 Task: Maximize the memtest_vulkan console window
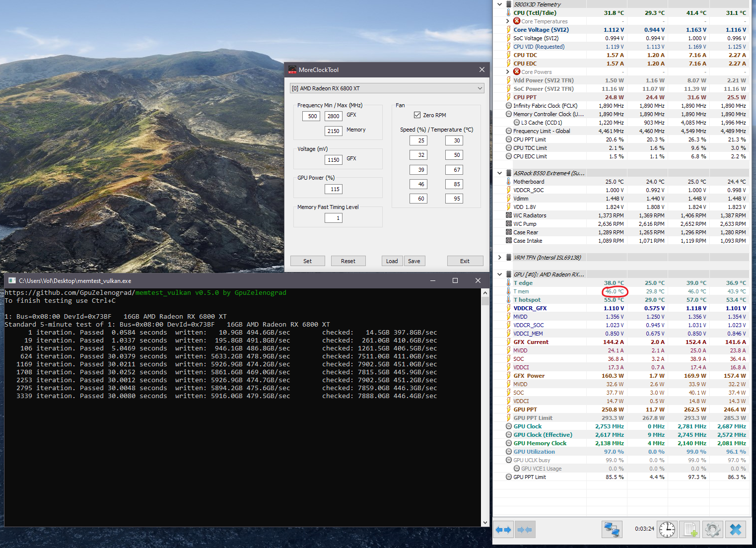455,281
